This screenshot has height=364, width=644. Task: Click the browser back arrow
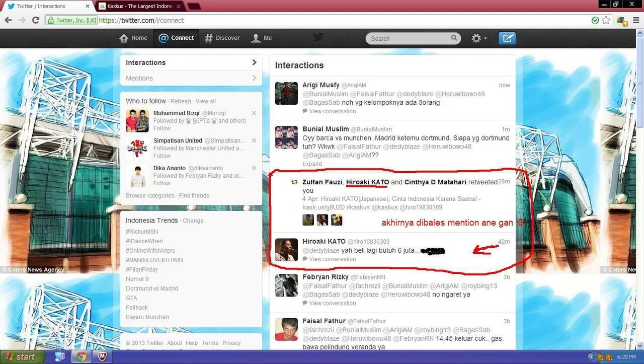point(8,20)
